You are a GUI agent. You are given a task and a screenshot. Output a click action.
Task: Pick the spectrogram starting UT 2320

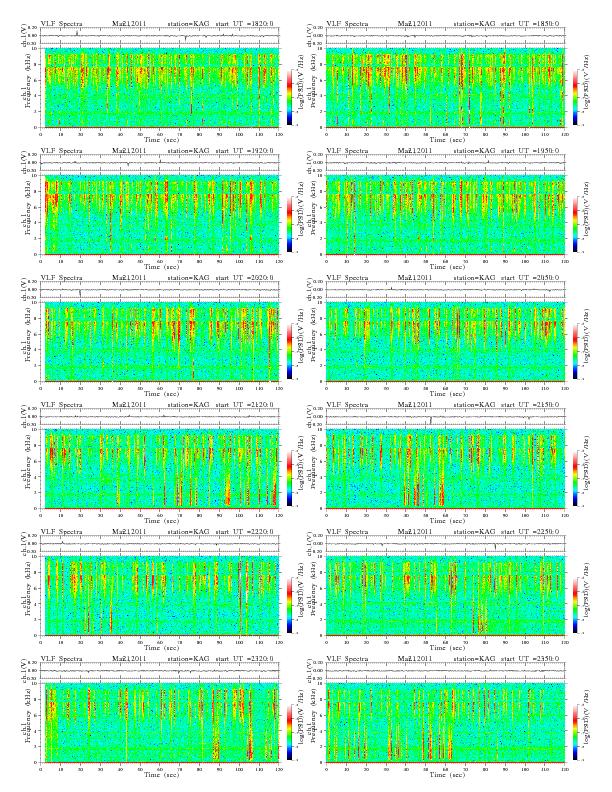pos(160,723)
